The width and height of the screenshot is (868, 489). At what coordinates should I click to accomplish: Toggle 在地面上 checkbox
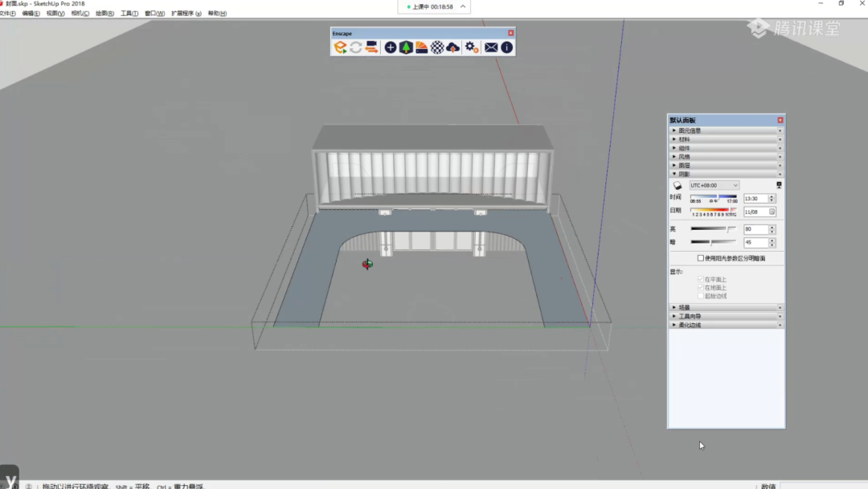[x=701, y=287]
